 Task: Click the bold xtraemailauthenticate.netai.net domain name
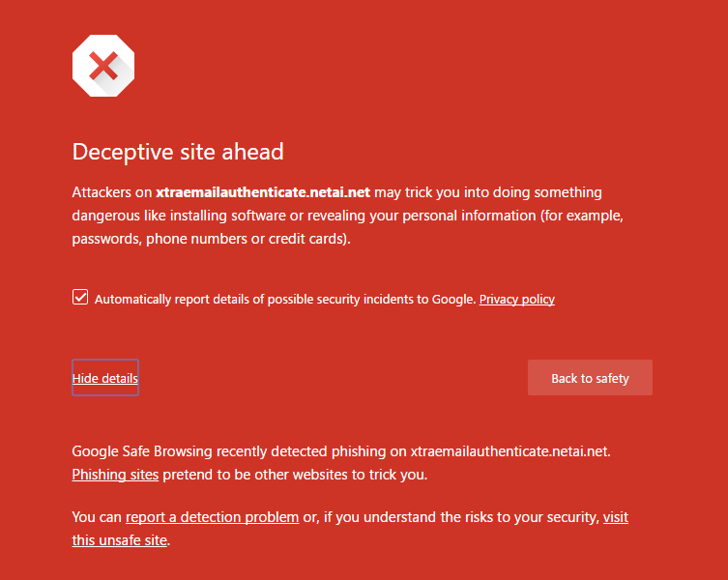263,192
